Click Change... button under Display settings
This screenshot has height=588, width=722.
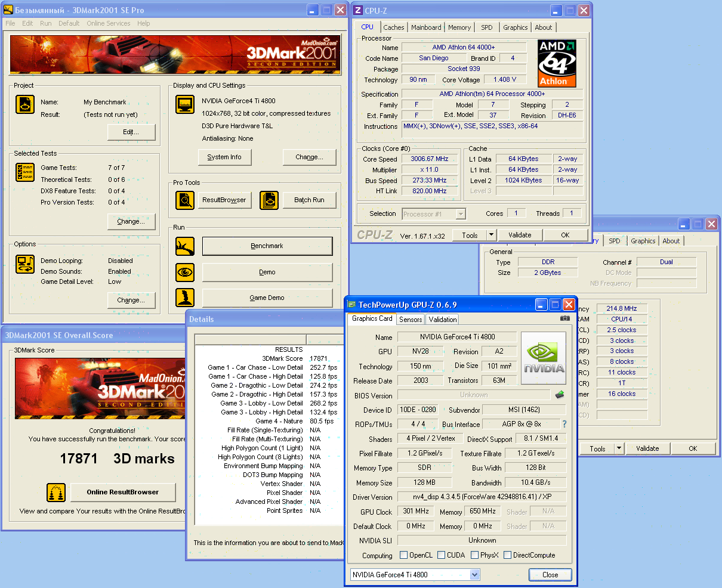(x=309, y=157)
